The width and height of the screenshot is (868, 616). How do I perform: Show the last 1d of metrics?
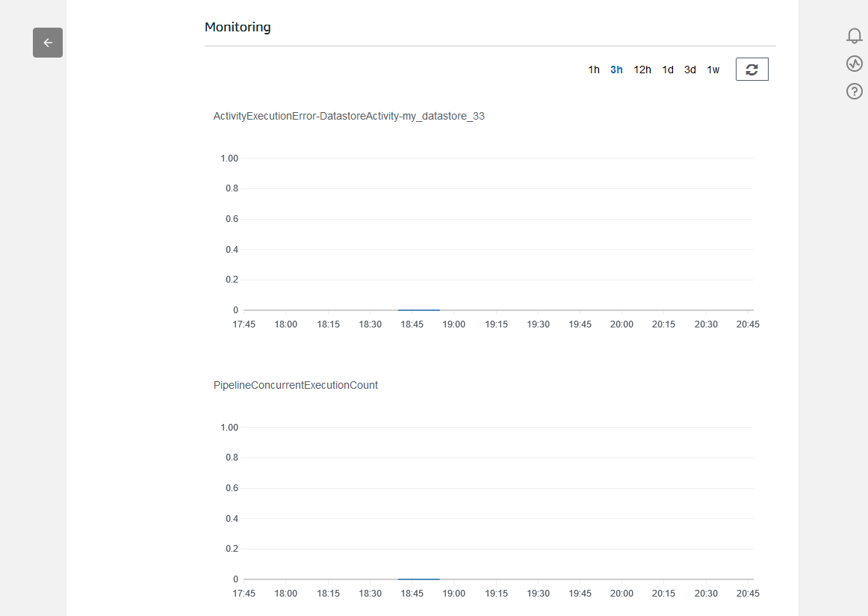coord(668,70)
